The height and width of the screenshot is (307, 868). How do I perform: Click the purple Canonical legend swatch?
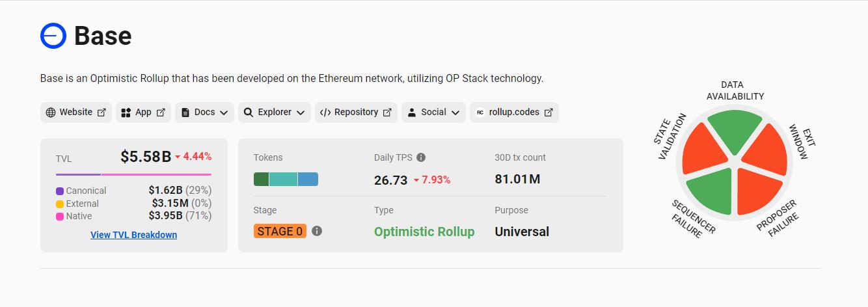click(60, 191)
